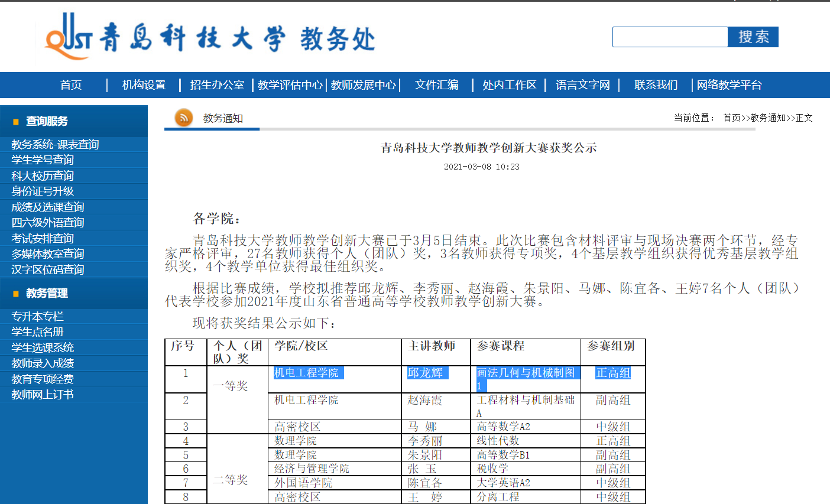Open the 联系我们 menu item

click(x=656, y=85)
